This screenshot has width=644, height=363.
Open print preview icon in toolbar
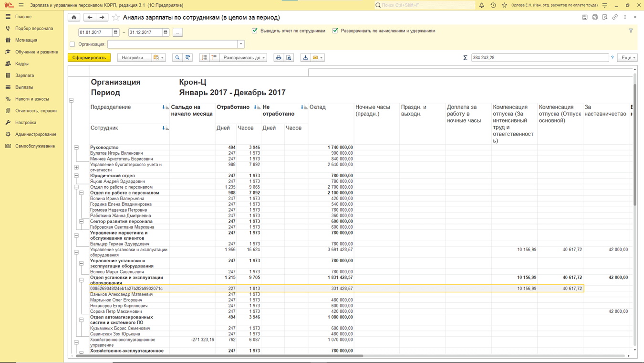[x=289, y=58]
